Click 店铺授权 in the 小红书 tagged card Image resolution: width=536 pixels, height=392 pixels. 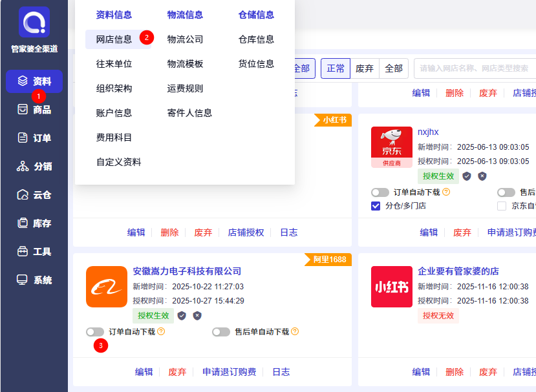246,232
